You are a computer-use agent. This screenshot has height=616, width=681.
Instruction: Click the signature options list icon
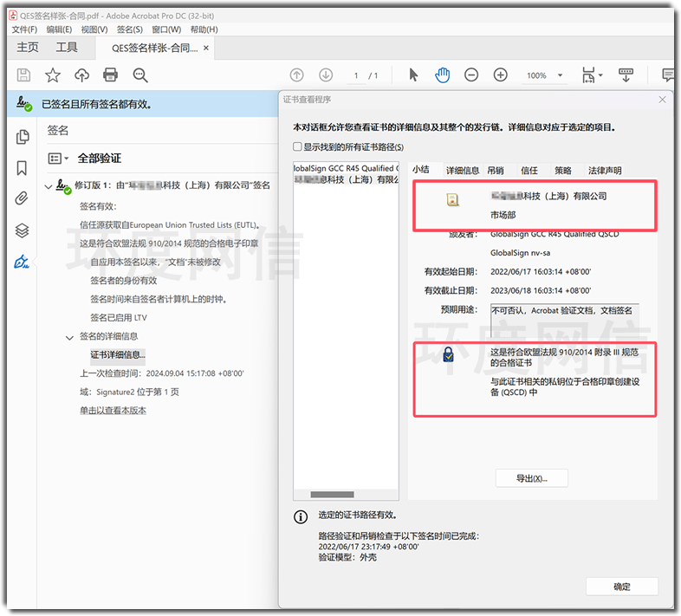click(55, 159)
